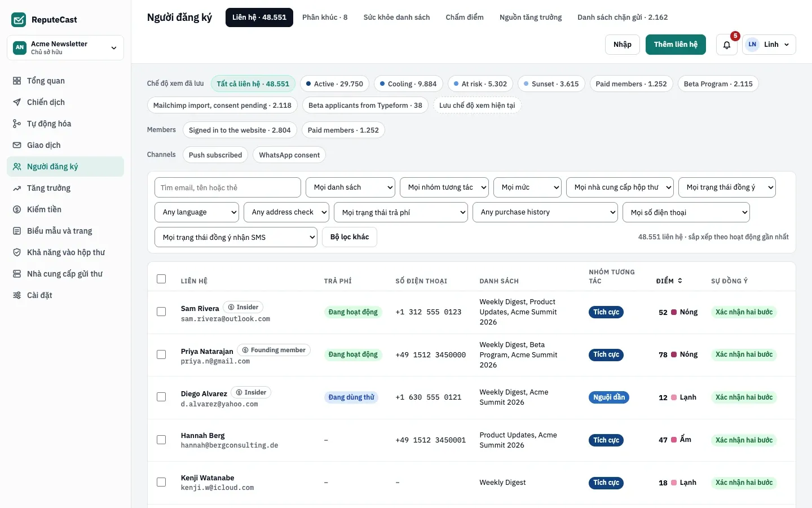Sort by the Điểm column arrows
This screenshot has width=812, height=508.
coord(680,281)
